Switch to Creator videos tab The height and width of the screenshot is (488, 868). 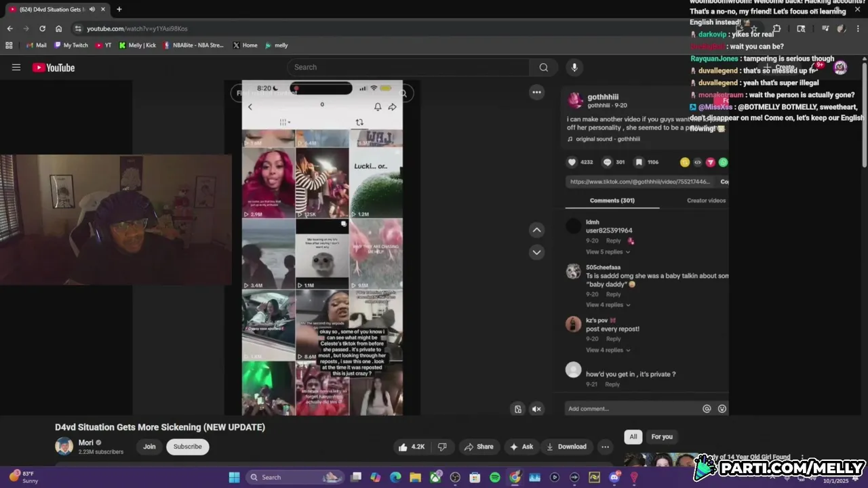706,201
